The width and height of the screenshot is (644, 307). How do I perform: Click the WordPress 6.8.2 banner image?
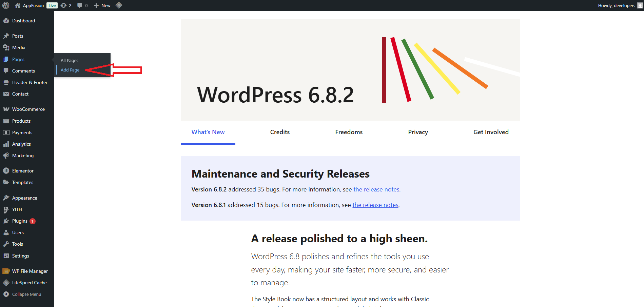pos(350,70)
